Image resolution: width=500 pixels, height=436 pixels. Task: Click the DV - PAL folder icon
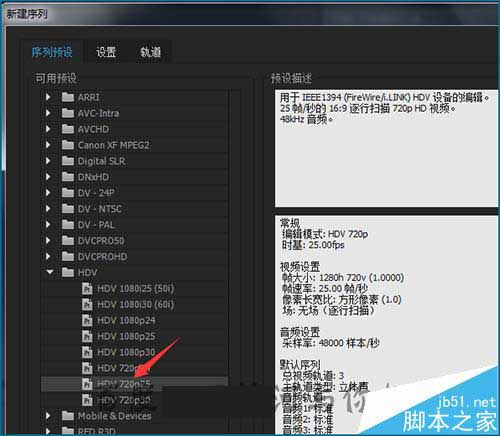68,225
